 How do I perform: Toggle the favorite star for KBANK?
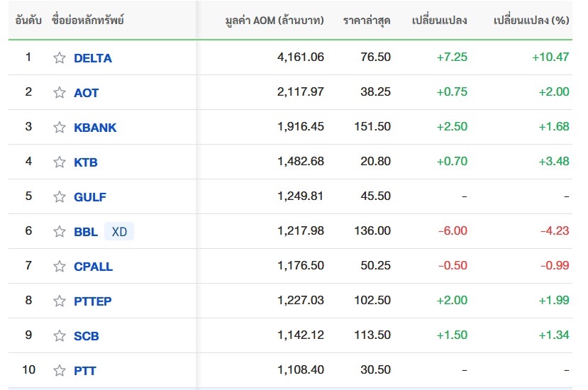[60, 127]
